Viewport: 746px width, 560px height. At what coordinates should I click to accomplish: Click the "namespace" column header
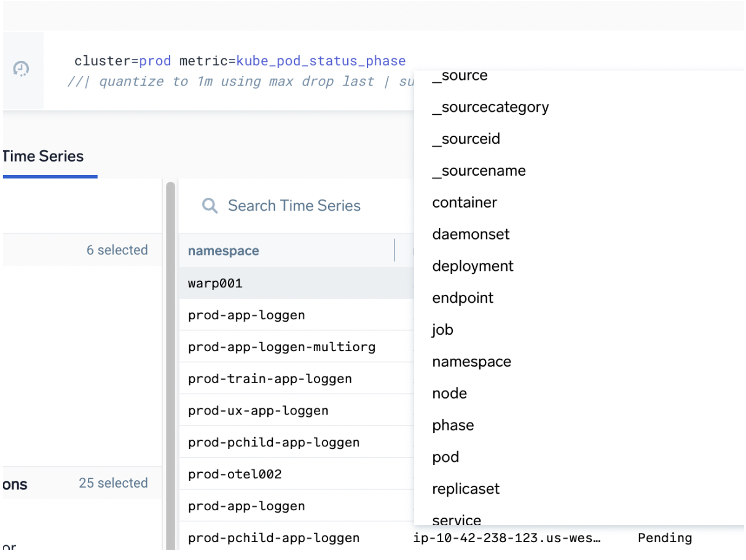click(x=222, y=251)
